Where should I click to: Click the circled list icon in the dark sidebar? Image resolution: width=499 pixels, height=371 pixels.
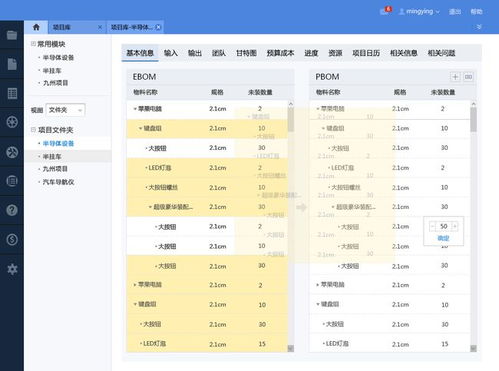(x=12, y=181)
